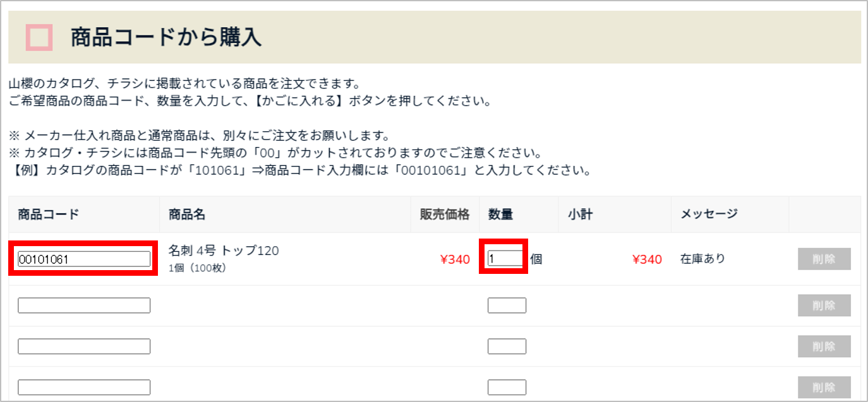
Task: Click the 小計 column header
Action: (x=580, y=215)
